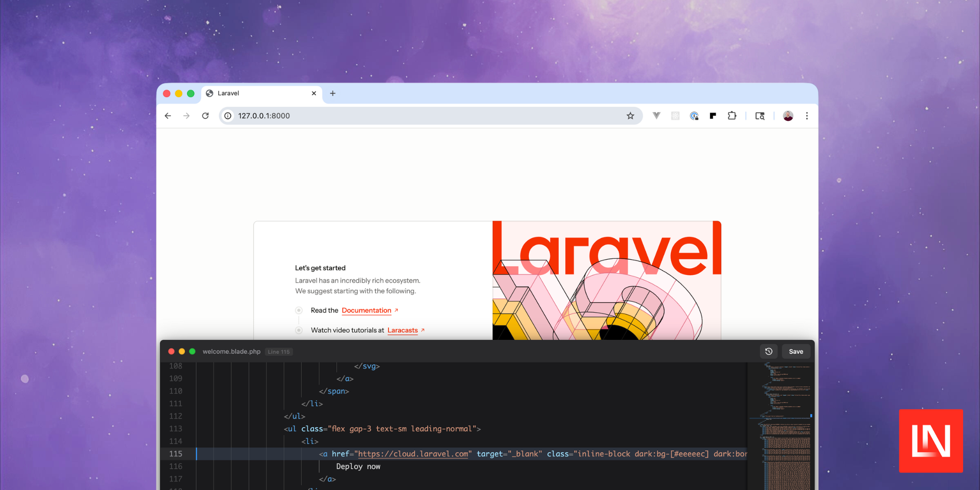This screenshot has height=490, width=980.
Task: Open the Vue devtools extension icon
Action: [656, 115]
